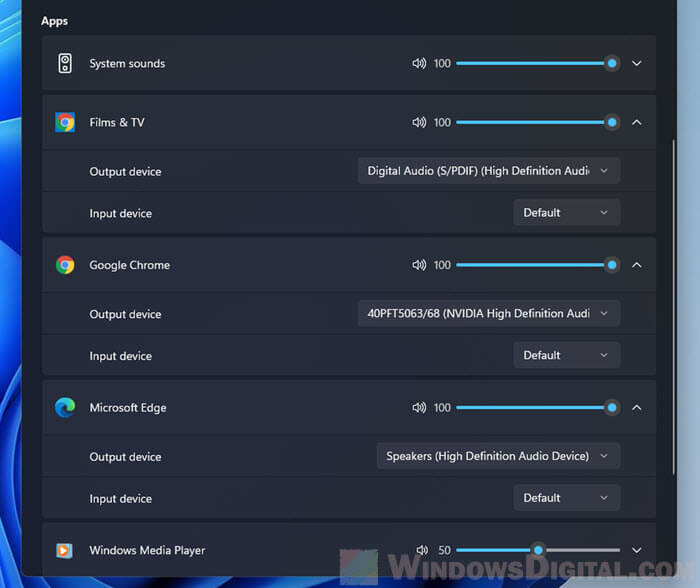
Task: Open Google Chrome output device dropdown
Action: [489, 313]
